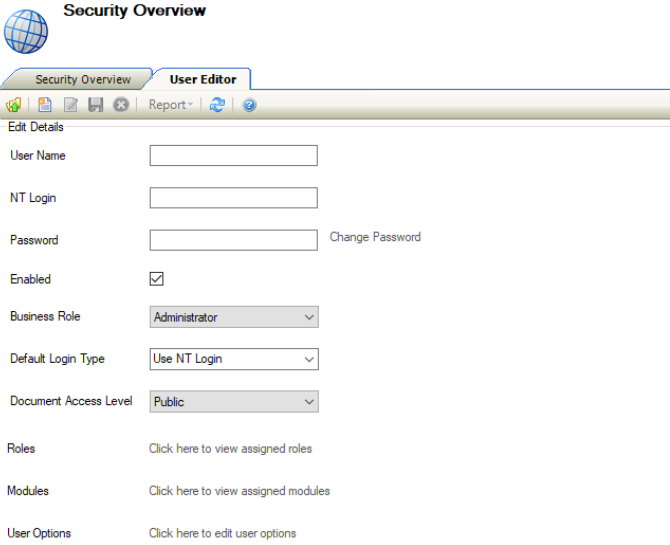The height and width of the screenshot is (545, 670).
Task: Open the Report dropdown menu
Action: click(x=170, y=105)
